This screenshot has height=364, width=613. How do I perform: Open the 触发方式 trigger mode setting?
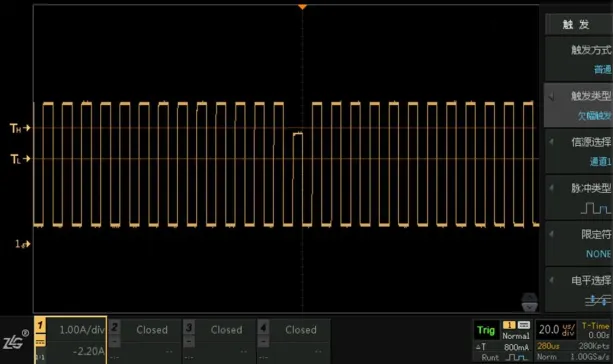click(x=578, y=59)
